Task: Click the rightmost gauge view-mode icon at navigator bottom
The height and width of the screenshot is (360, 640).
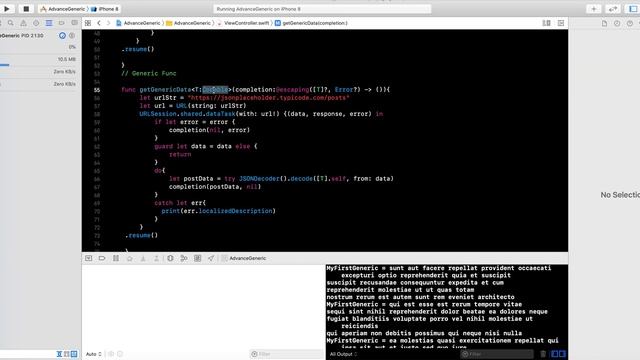Action: pos(74,354)
